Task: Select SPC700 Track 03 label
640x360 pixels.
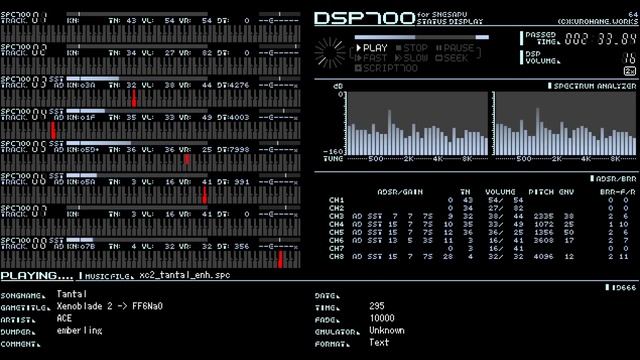Action: (x=24, y=82)
